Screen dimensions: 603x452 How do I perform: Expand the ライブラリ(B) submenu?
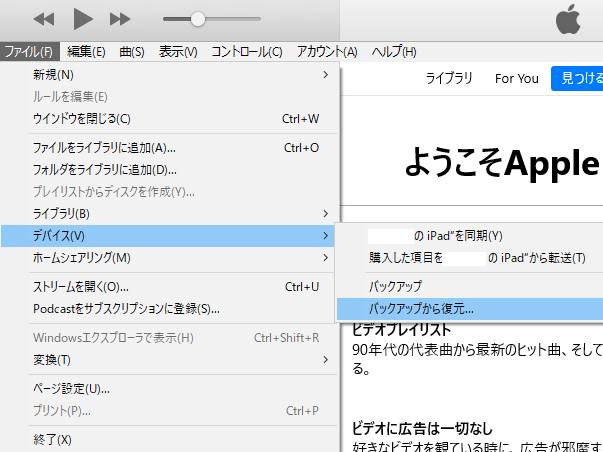pyautogui.click(x=324, y=213)
